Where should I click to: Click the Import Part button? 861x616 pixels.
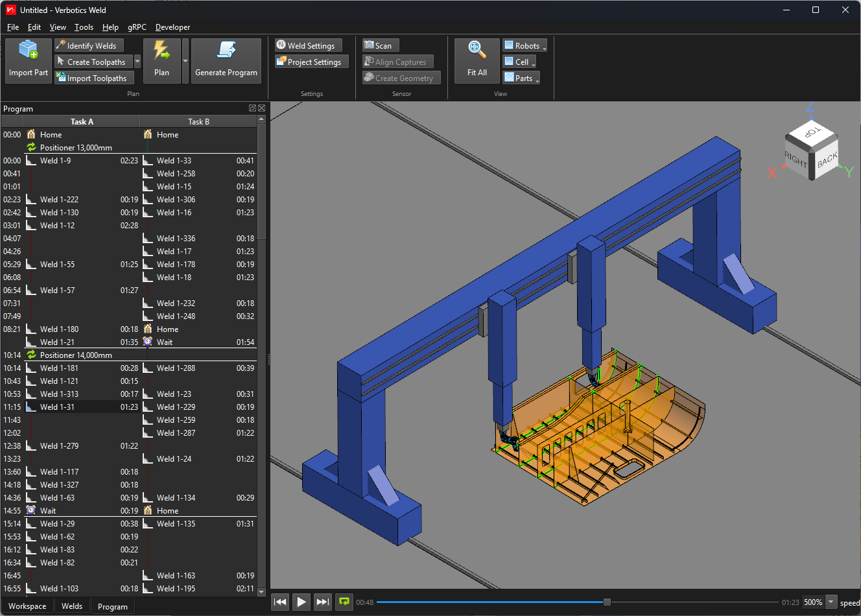click(x=28, y=60)
